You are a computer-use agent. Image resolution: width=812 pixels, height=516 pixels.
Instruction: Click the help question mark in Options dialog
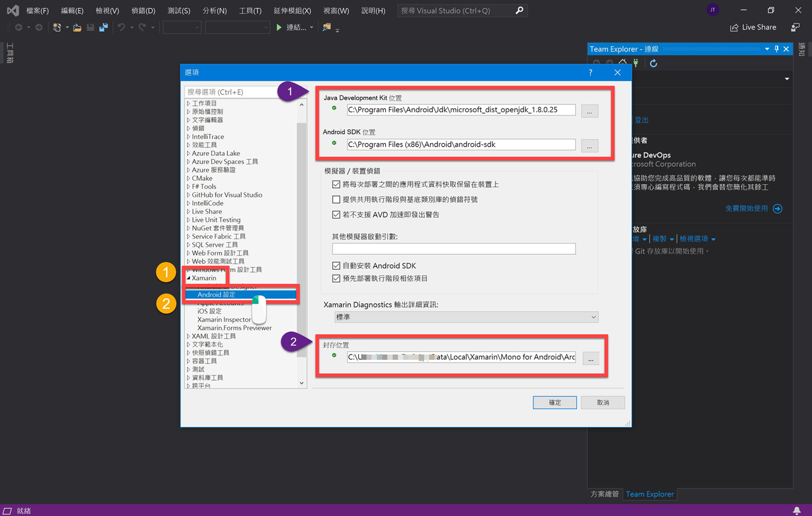(590, 72)
